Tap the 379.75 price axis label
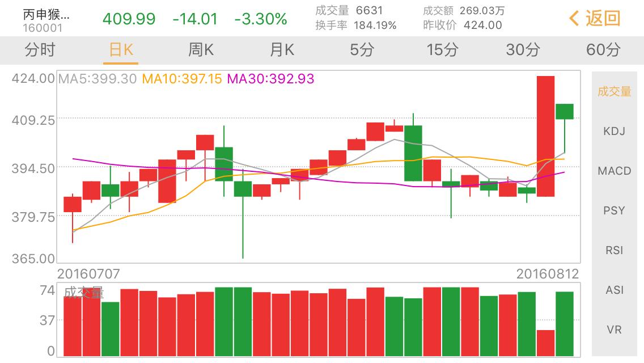This screenshot has height=363, width=644. (33, 217)
